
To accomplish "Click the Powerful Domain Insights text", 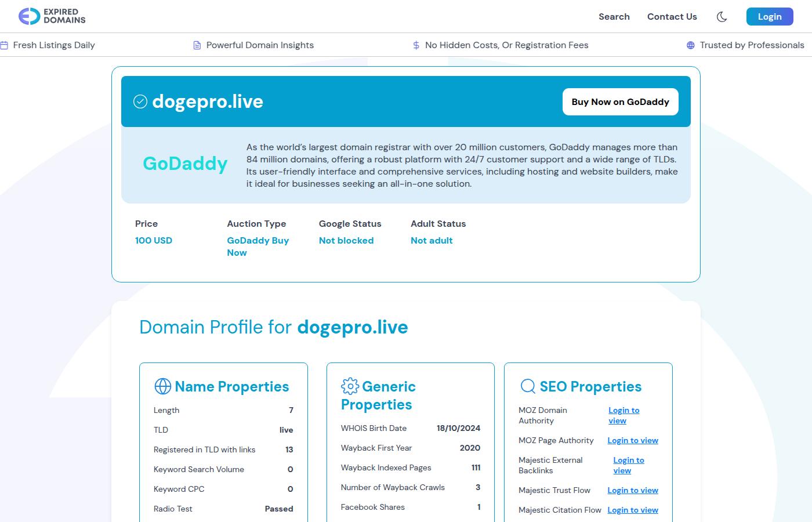I will (x=260, y=45).
